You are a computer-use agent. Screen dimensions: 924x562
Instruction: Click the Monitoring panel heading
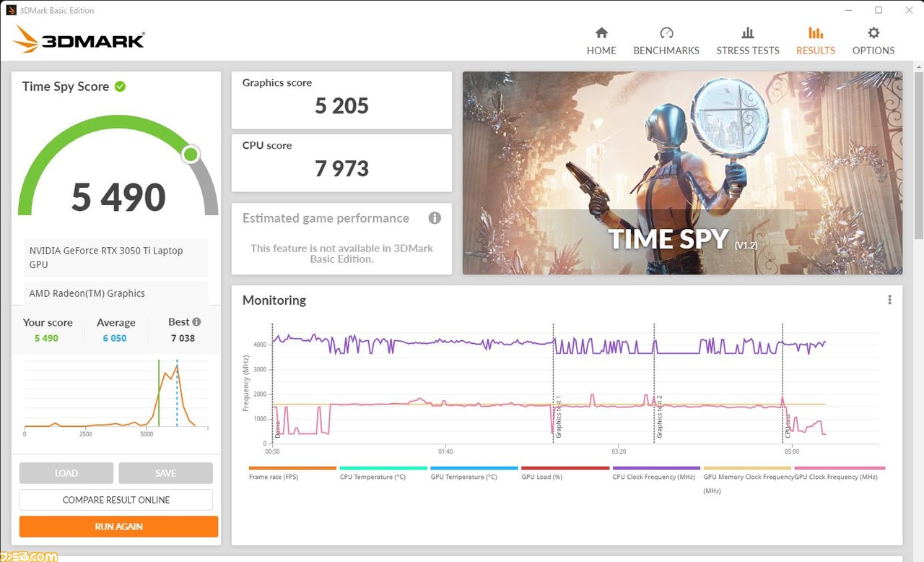point(274,301)
